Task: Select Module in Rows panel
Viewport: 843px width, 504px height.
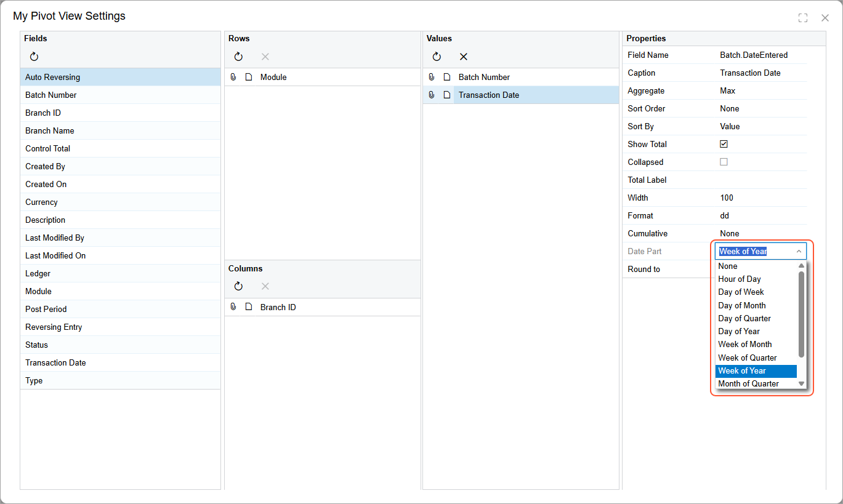Action: [323, 77]
